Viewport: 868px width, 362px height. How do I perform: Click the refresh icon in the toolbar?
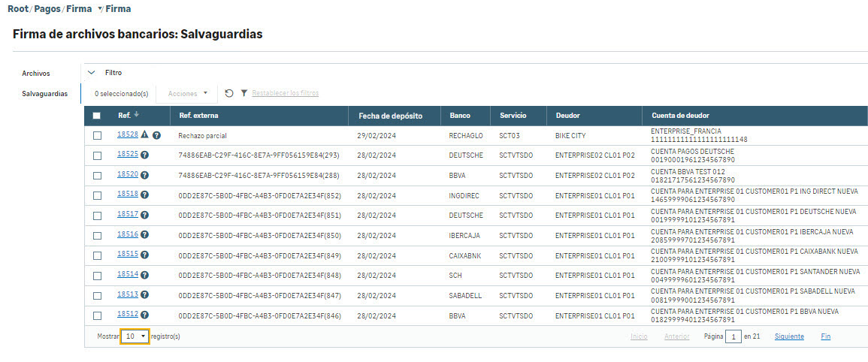pos(229,93)
